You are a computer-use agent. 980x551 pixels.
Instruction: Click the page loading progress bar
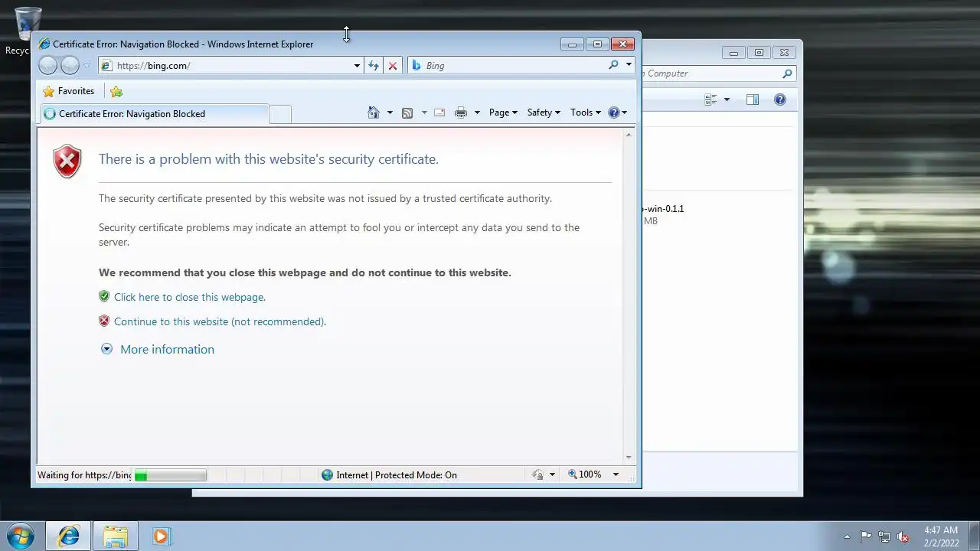(170, 475)
